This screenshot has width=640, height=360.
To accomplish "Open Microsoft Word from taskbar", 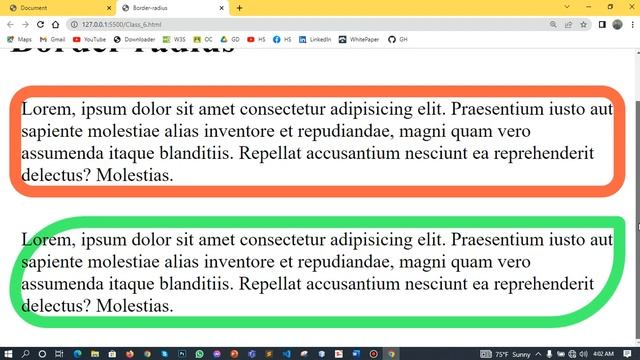I will tap(356, 354).
